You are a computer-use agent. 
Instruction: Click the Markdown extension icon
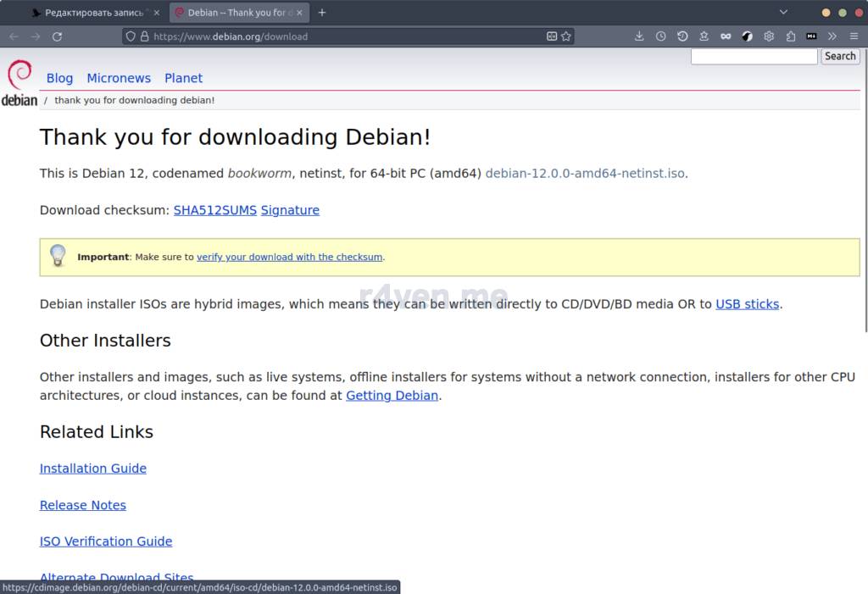(811, 36)
